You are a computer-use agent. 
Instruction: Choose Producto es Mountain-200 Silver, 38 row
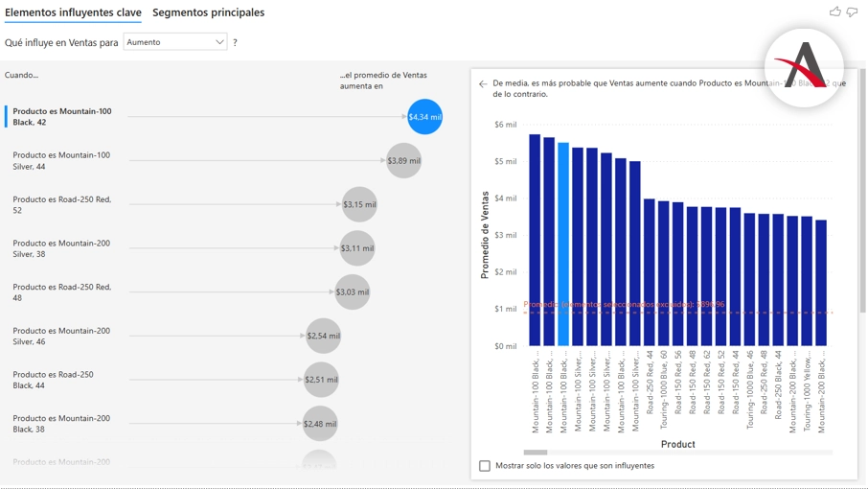[x=61, y=248]
